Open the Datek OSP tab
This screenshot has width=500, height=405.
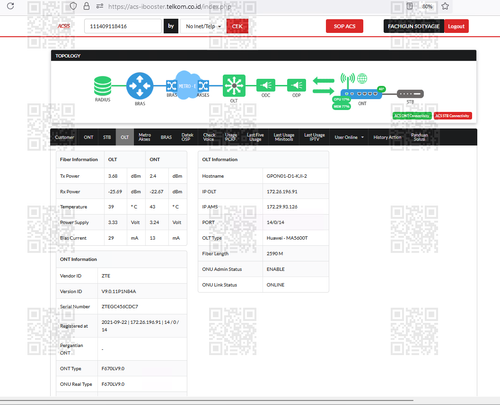point(187,137)
